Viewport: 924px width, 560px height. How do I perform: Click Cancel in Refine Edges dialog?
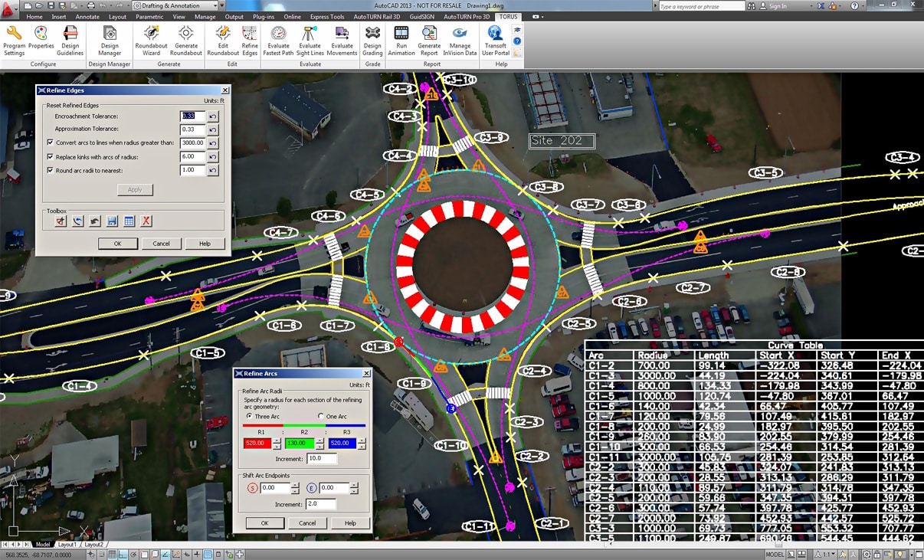point(161,244)
